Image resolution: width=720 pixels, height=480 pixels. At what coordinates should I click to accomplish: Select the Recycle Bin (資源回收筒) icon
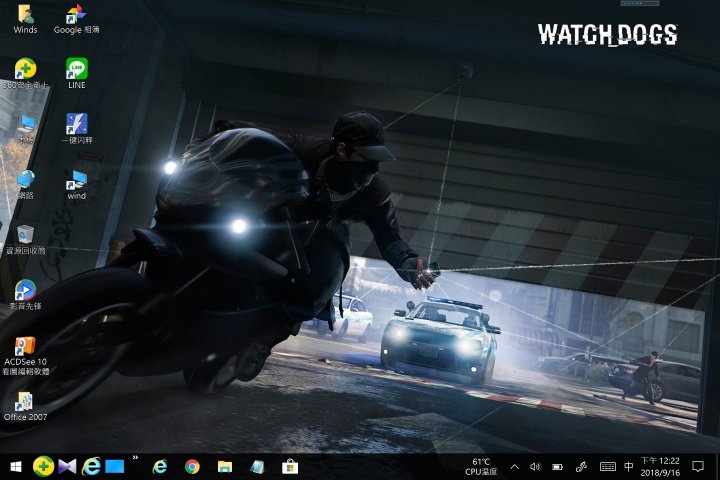(x=26, y=240)
